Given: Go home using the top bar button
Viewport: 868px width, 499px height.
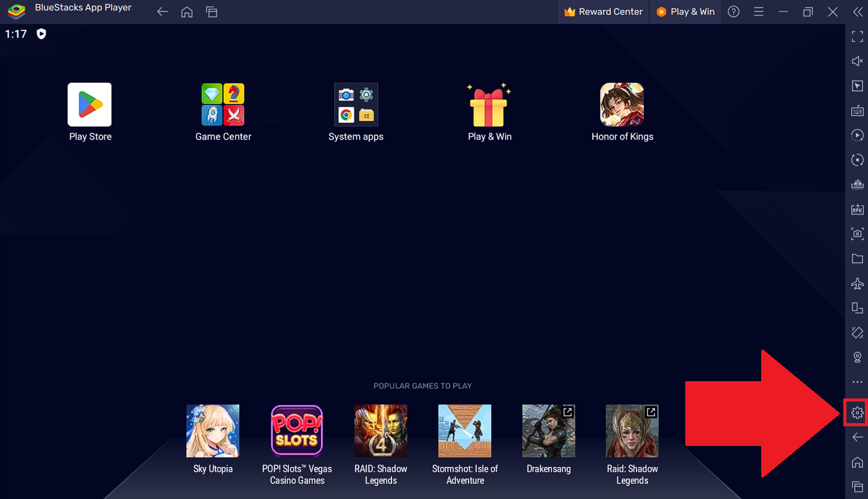Looking at the screenshot, I should (186, 11).
